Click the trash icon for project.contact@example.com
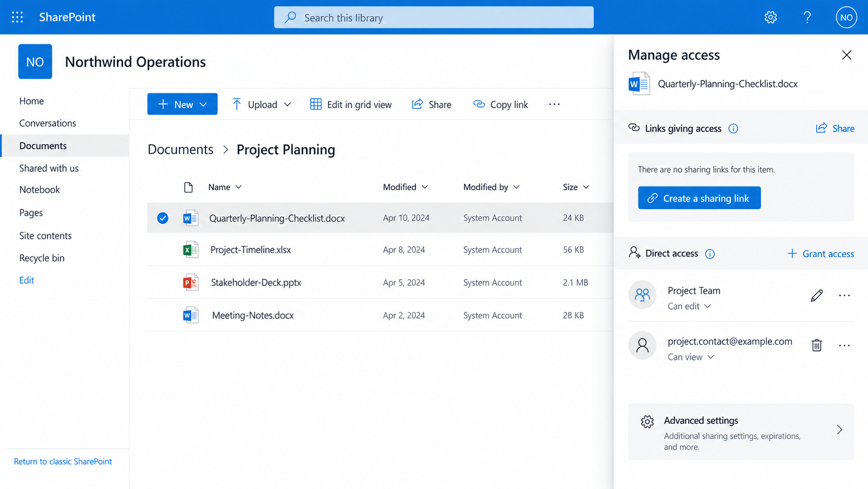The image size is (868, 489). (817, 345)
